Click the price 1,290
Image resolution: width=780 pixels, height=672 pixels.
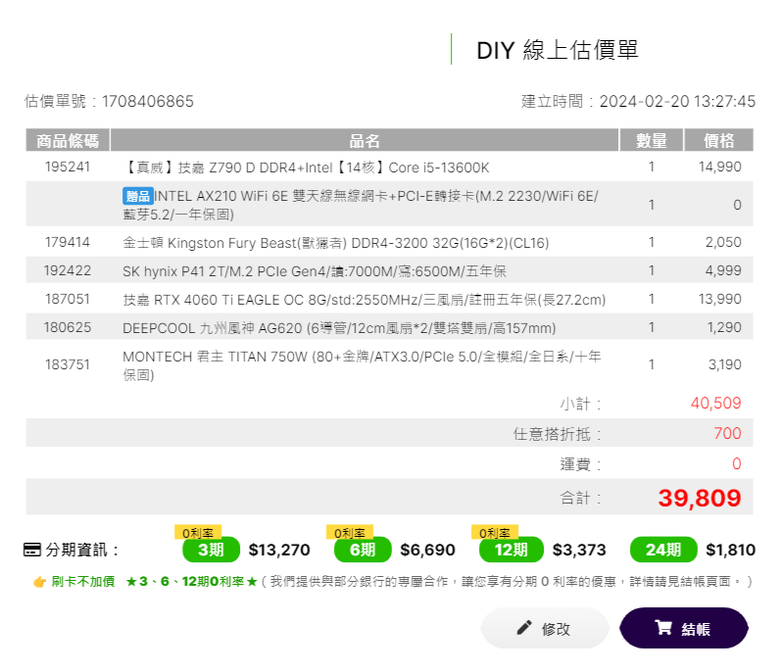tap(724, 327)
